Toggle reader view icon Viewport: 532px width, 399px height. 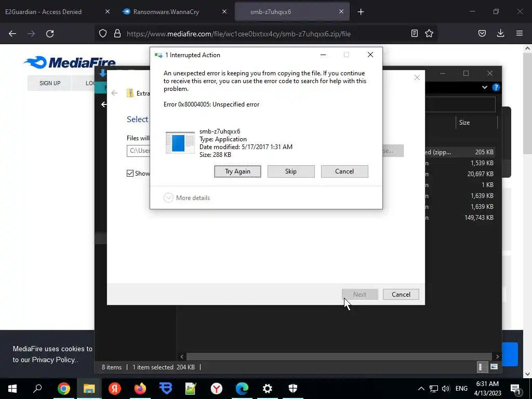[414, 34]
